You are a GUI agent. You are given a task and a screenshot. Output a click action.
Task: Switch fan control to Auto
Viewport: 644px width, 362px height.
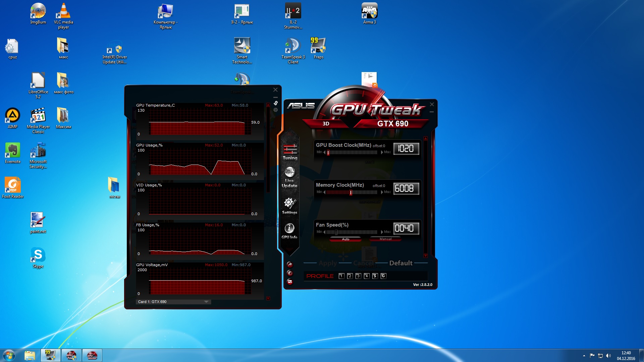pyautogui.click(x=345, y=239)
